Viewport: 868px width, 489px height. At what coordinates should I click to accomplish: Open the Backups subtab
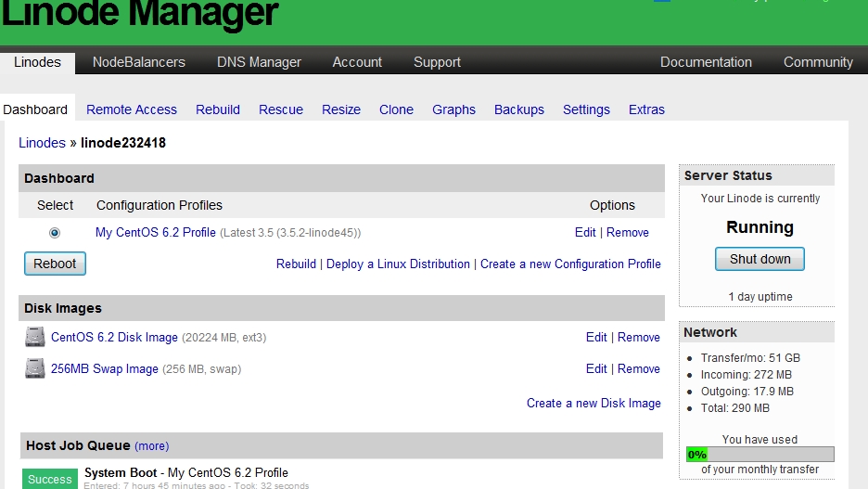pos(518,109)
